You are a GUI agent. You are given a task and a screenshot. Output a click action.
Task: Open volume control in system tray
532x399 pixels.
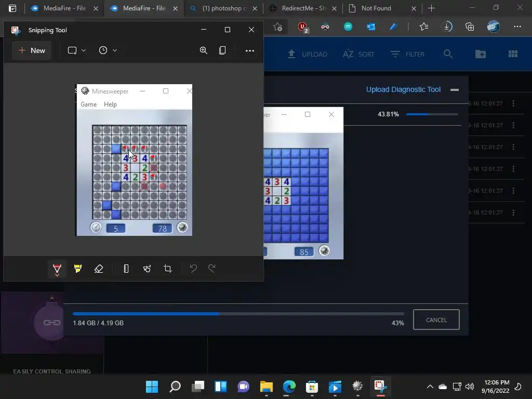[470, 387]
